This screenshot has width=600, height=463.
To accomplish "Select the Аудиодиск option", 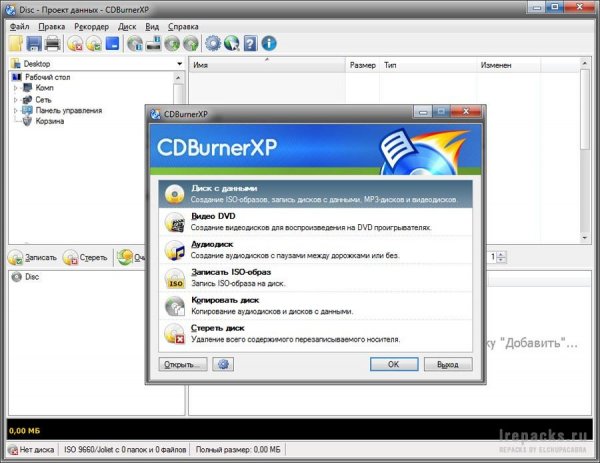I will tap(315, 250).
